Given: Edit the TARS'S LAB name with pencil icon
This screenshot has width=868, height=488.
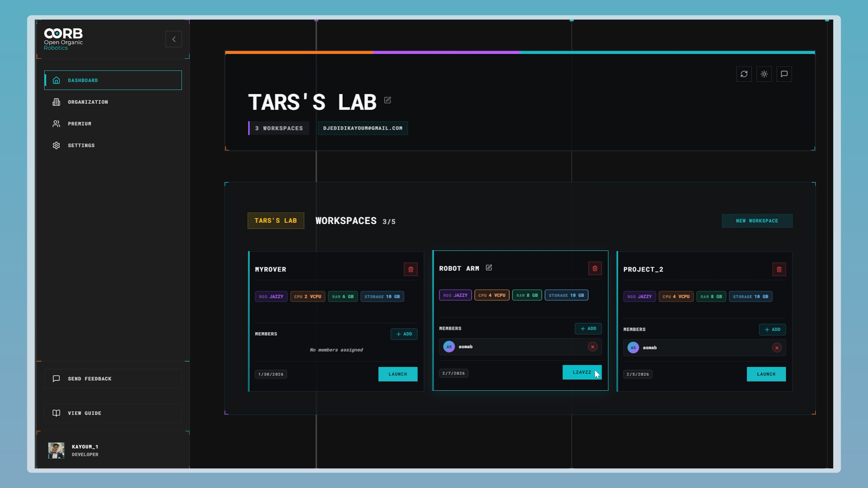Looking at the screenshot, I should (387, 100).
